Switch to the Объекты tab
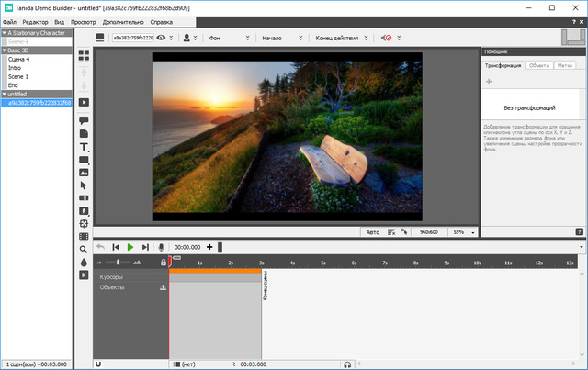This screenshot has width=588, height=370. [x=539, y=65]
